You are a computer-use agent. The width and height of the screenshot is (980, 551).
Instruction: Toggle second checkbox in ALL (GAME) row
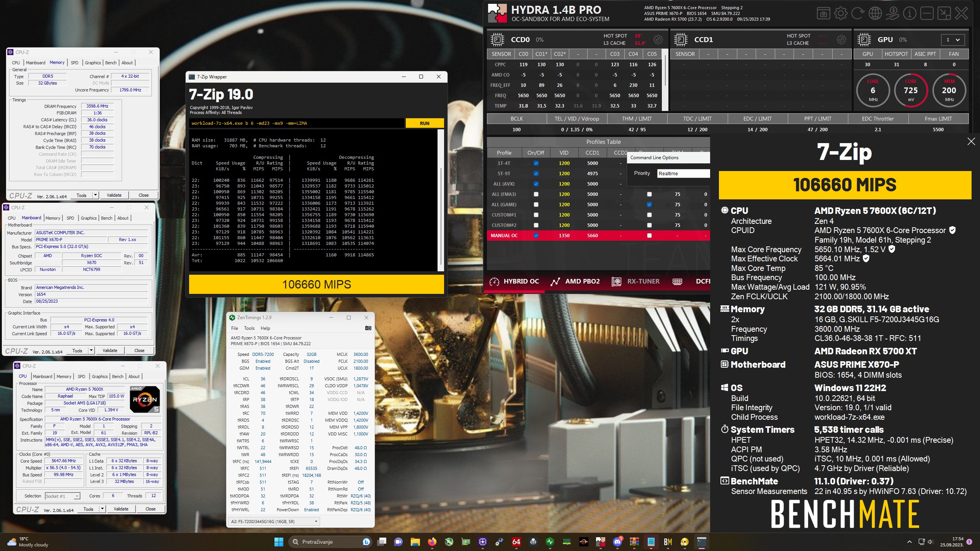649,205
